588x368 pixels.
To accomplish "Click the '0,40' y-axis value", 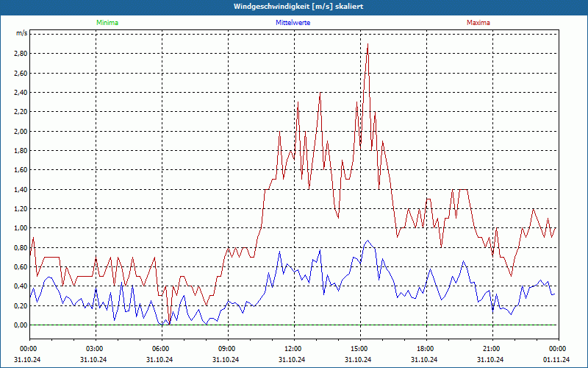I will point(21,286).
